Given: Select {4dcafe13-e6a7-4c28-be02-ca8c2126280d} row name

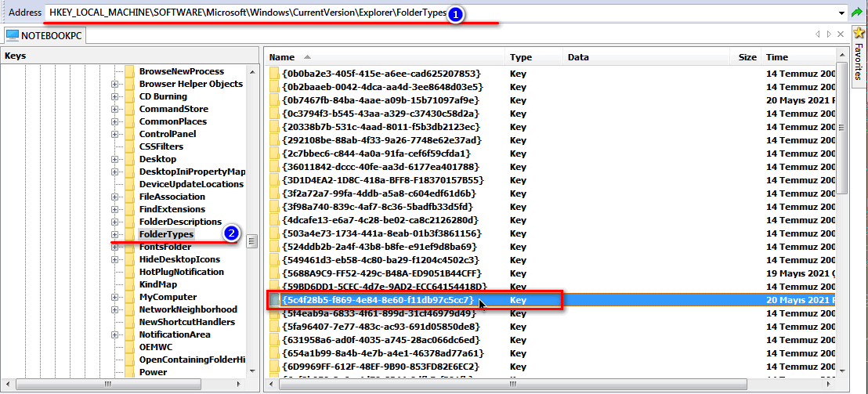Looking at the screenshot, I should (x=380, y=219).
